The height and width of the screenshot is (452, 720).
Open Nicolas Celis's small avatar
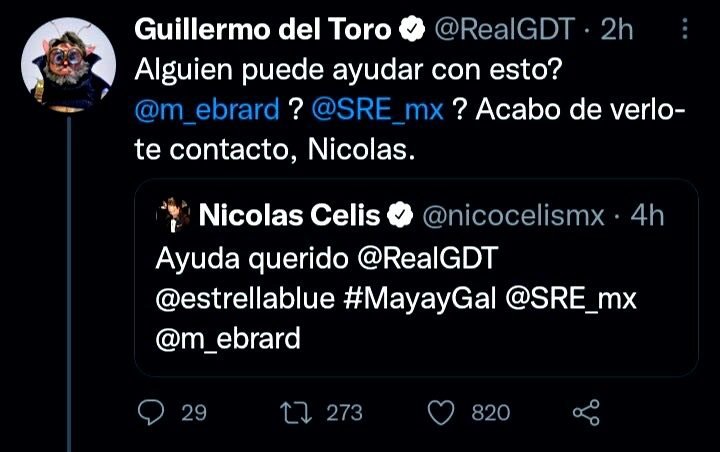pyautogui.click(x=174, y=213)
